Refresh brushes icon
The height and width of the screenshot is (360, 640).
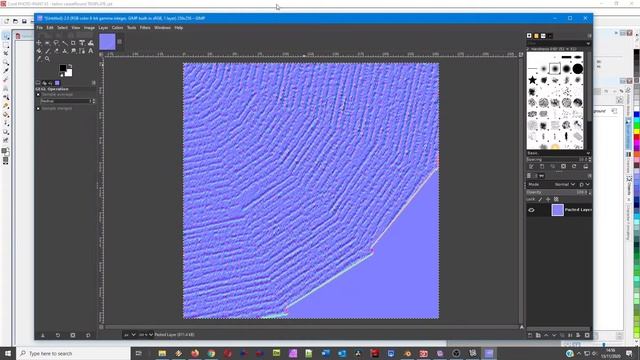coord(574,167)
